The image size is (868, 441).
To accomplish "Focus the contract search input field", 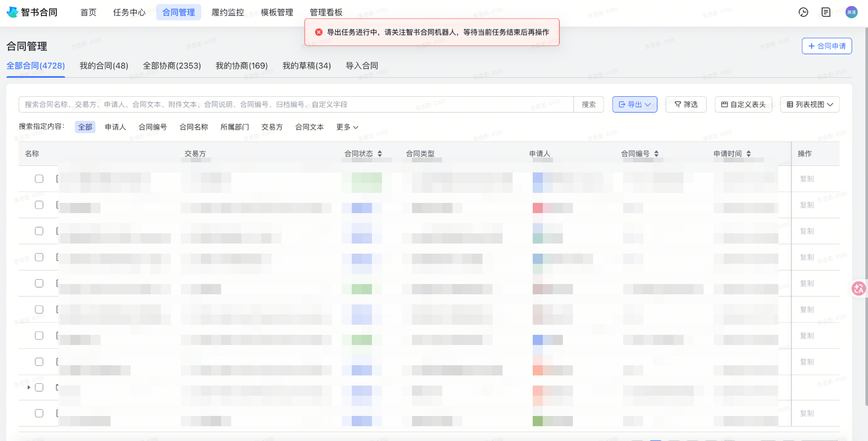I will [x=296, y=104].
